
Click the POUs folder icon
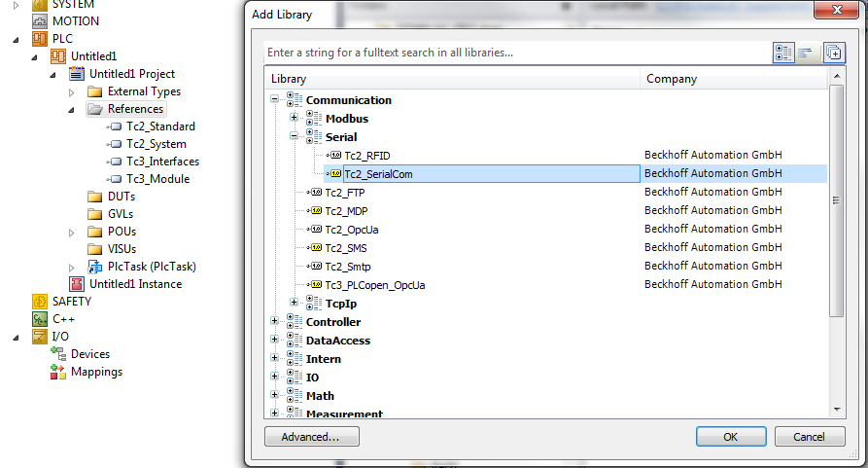tap(95, 232)
